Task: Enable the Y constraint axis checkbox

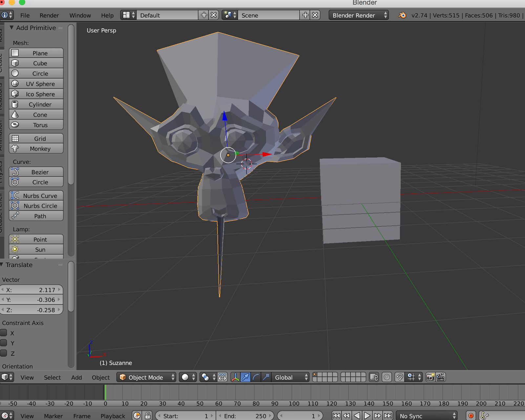Action: (x=4, y=343)
